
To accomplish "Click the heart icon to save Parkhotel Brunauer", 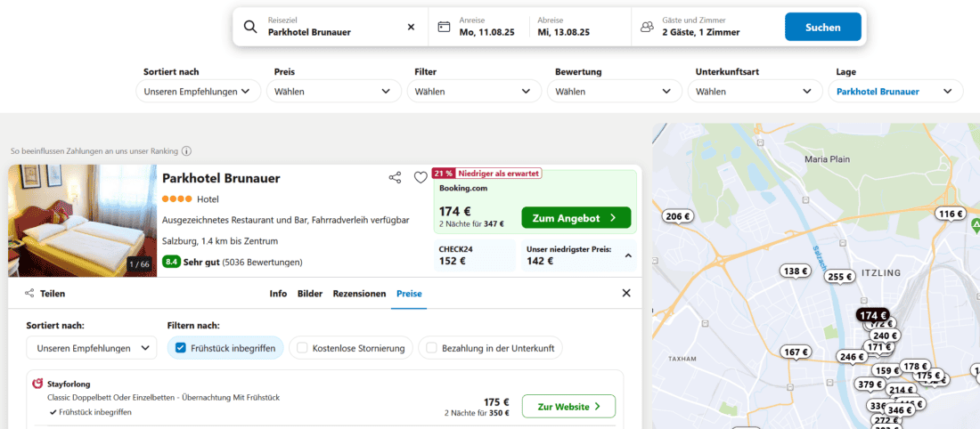I will coord(421,178).
